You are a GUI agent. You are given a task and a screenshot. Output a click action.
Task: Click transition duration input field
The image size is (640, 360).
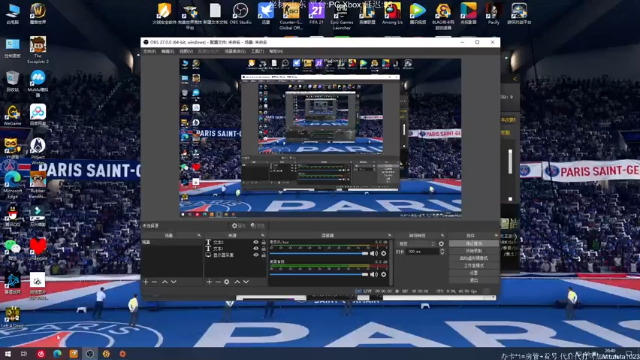click(422, 252)
